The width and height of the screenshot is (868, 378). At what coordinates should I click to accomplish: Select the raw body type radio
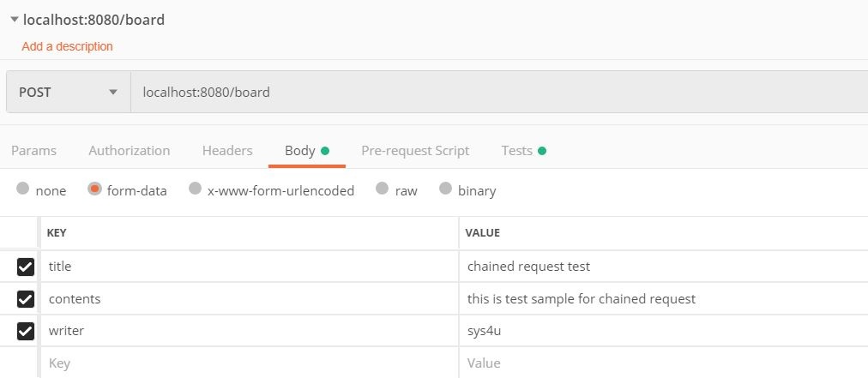(x=383, y=189)
